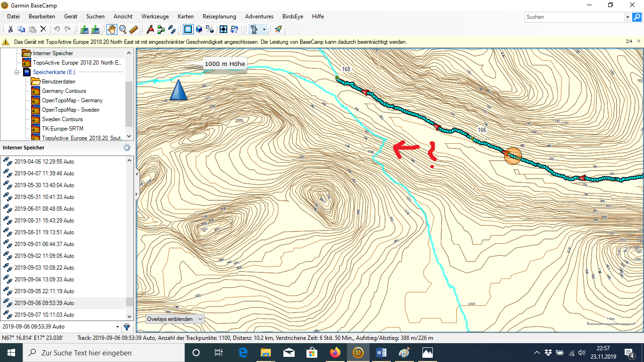644x362 pixels.
Task: Open the BirdsEye menu
Action: click(293, 16)
